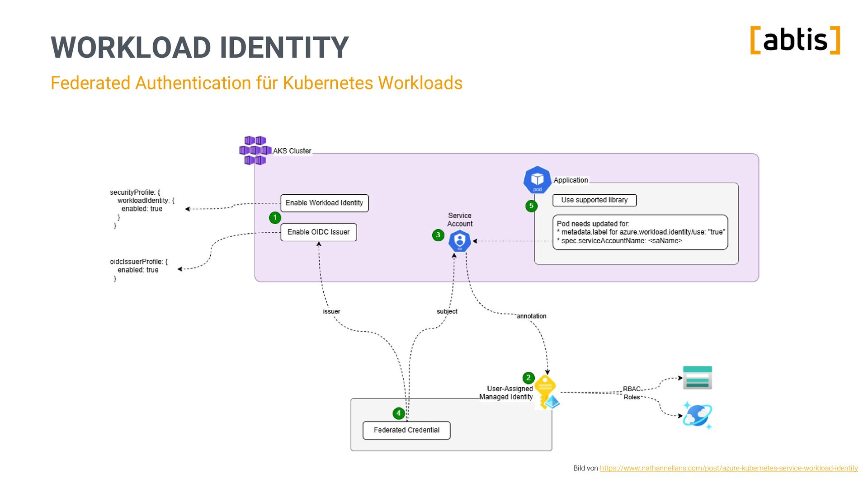868x488 pixels.
Task: Click green step circle number 1
Action: (x=275, y=218)
